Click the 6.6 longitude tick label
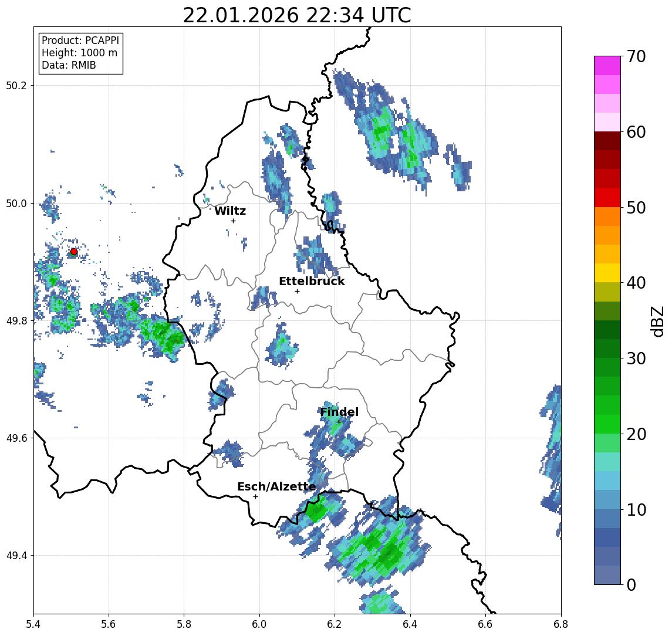Screen dimensions: 672x636 [485, 624]
